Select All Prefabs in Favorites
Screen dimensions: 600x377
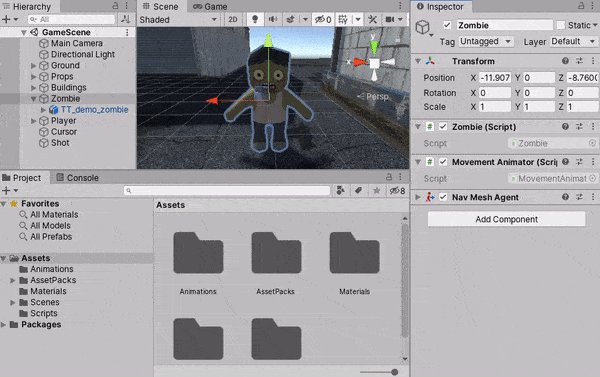[51, 237]
